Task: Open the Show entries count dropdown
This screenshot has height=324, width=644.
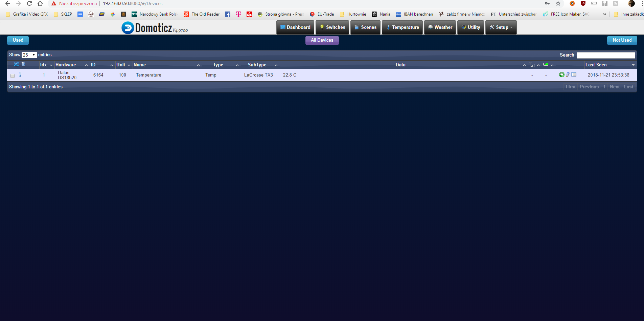Action: point(29,55)
